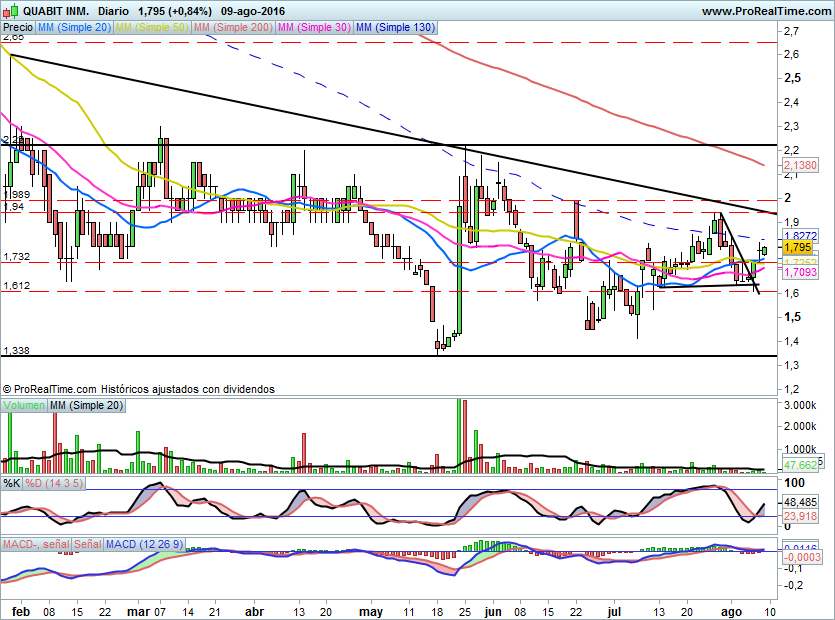The width and height of the screenshot is (835, 620).
Task: Click the 25 date tick before jun
Action: (x=464, y=612)
